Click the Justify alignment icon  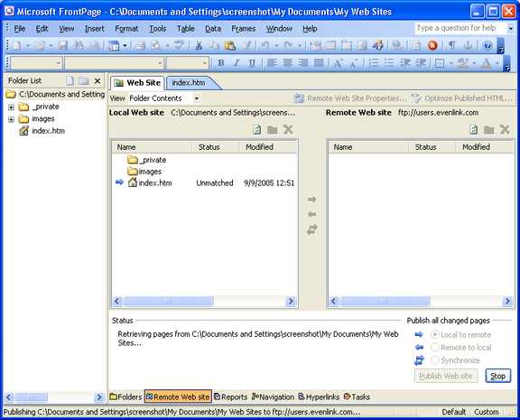pos(319,62)
